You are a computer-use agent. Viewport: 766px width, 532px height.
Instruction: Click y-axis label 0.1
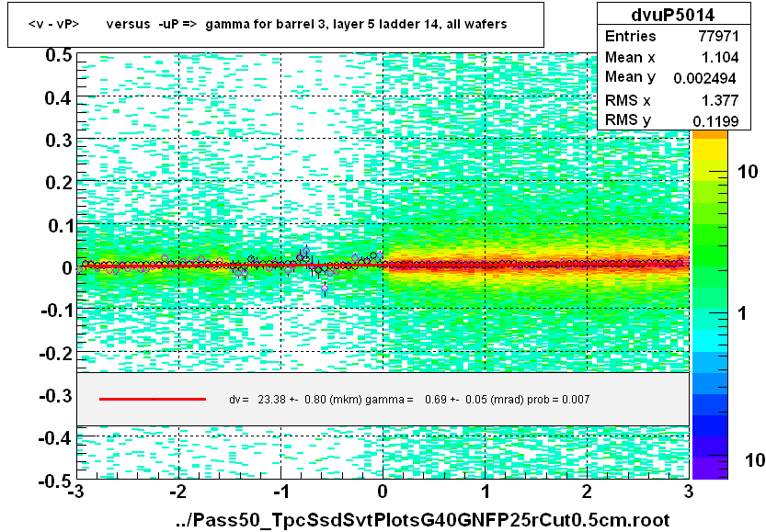pyautogui.click(x=60, y=225)
